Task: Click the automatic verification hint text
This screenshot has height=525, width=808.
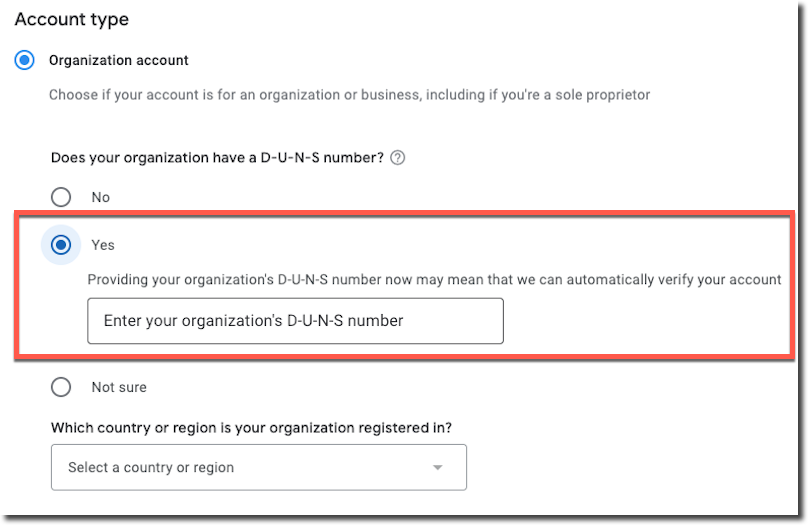Action: pyautogui.click(x=434, y=280)
